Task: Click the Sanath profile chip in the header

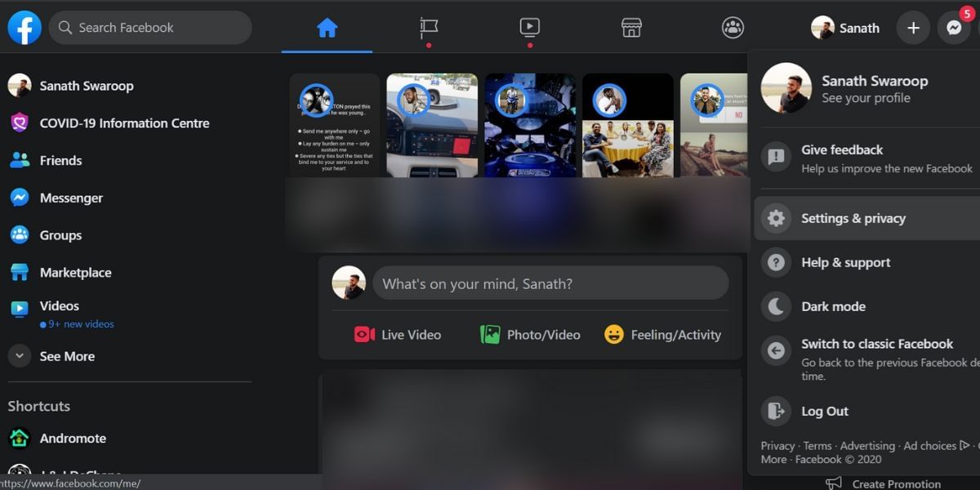Action: [x=846, y=28]
